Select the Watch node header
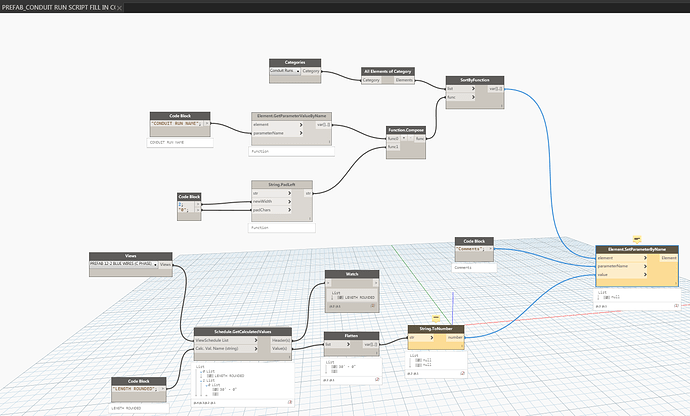The image size is (690, 416). [352, 274]
